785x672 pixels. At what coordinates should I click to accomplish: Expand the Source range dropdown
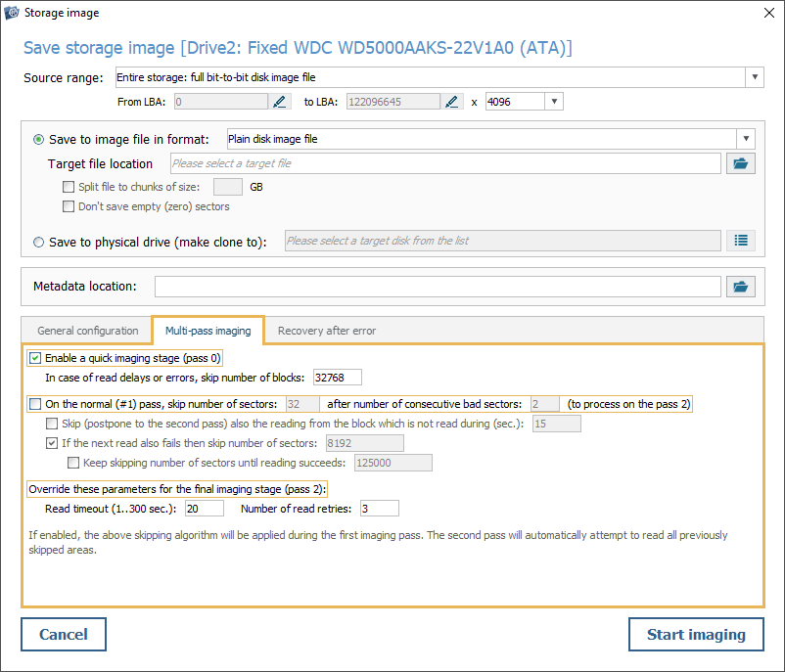(755, 77)
